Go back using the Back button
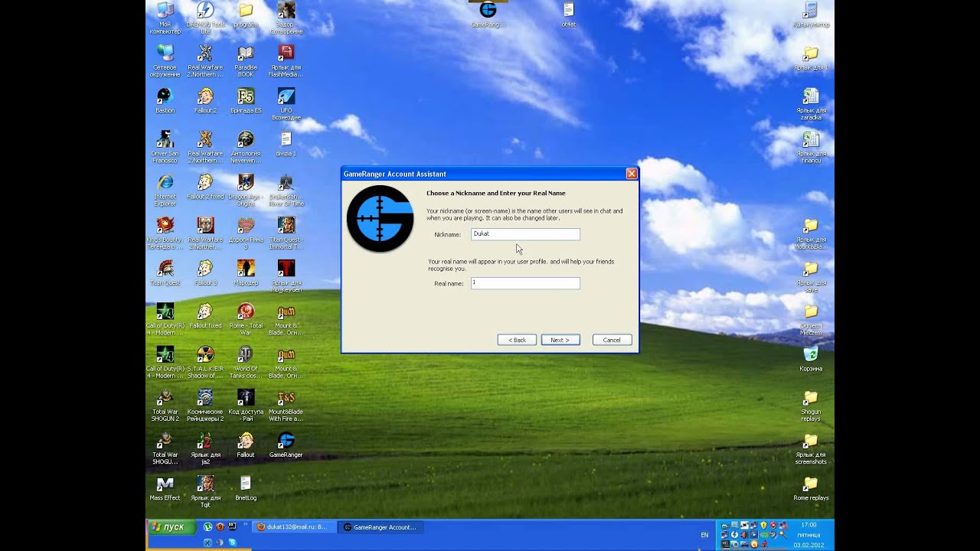 [x=517, y=340]
